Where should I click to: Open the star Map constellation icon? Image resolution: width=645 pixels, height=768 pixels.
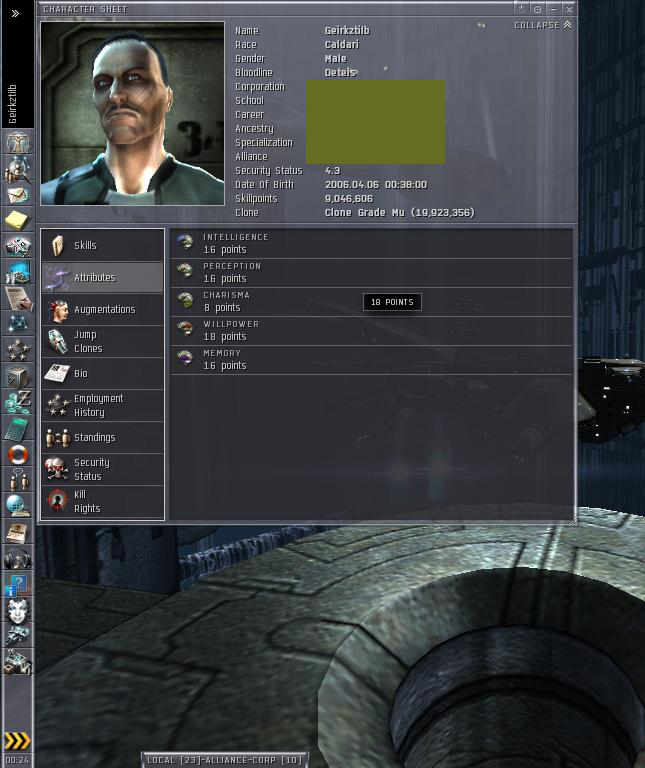pos(18,324)
